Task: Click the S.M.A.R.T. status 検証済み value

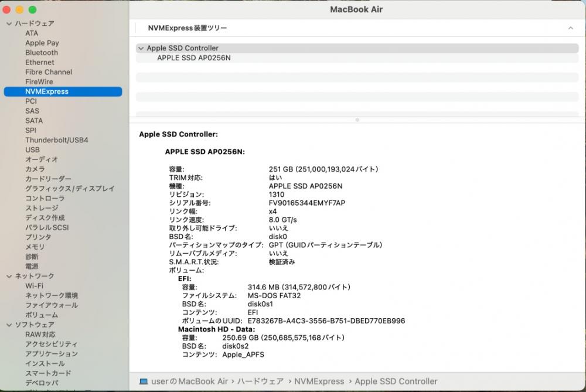Action: point(282,262)
